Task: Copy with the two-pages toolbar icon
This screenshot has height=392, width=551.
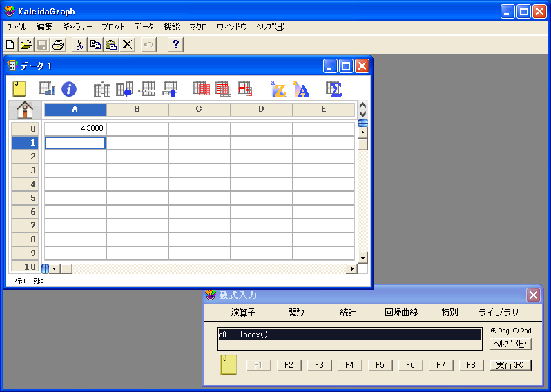Action: [x=95, y=45]
